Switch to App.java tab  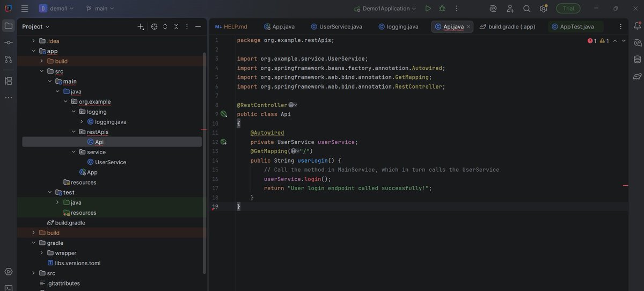click(x=279, y=26)
